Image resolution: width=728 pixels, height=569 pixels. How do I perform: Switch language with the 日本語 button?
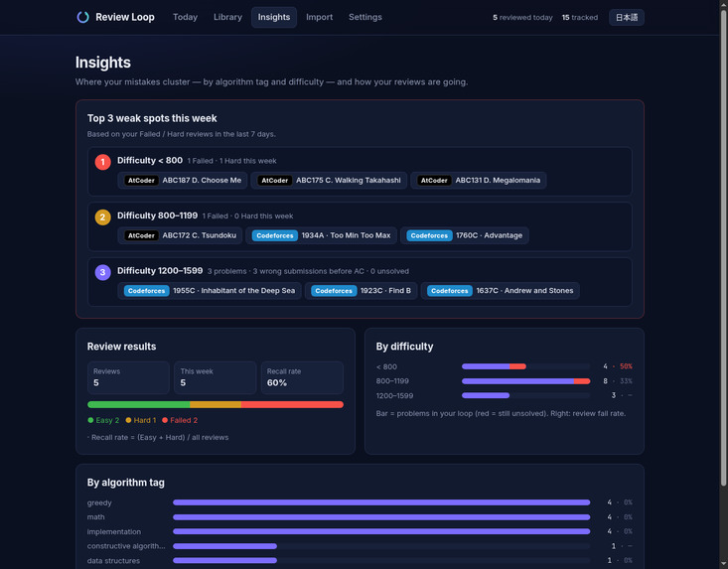click(x=627, y=18)
